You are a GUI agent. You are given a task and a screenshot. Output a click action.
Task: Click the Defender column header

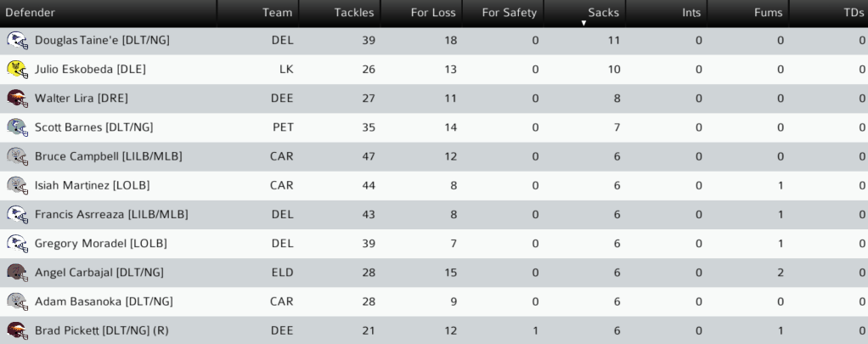click(x=31, y=13)
